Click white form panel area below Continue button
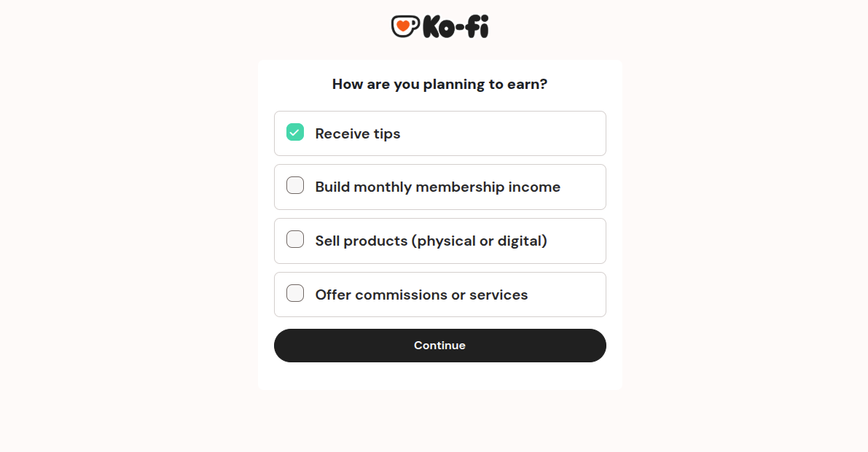This screenshot has height=452, width=868. [x=439, y=376]
